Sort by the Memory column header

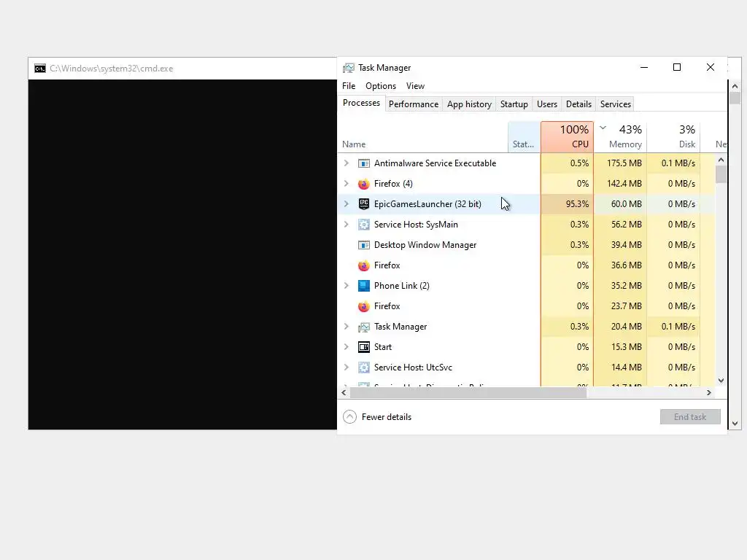pyautogui.click(x=620, y=136)
